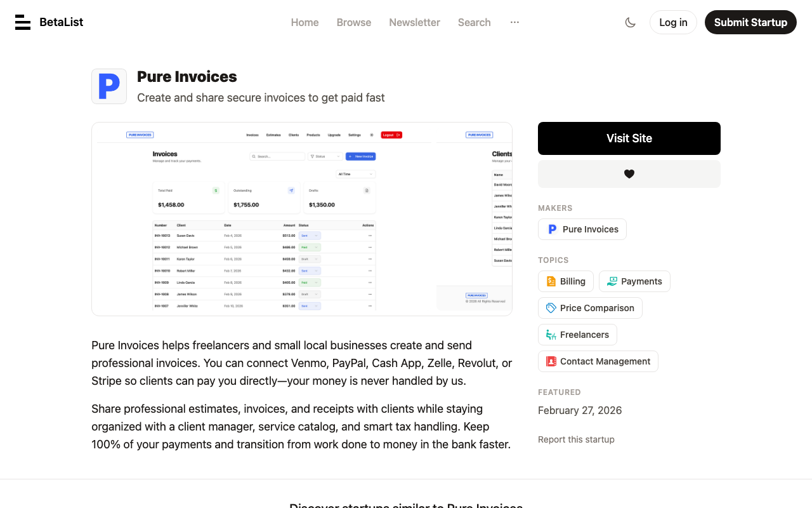The width and height of the screenshot is (812, 508).
Task: Click the Submit Startup button
Action: click(x=750, y=22)
